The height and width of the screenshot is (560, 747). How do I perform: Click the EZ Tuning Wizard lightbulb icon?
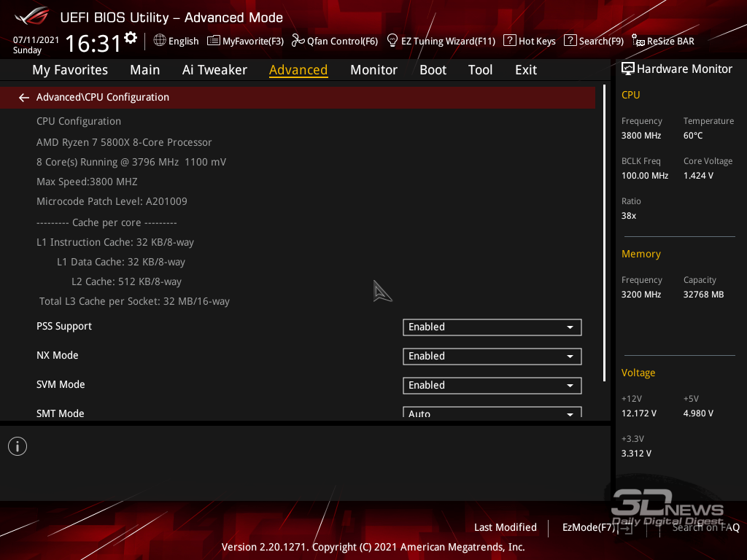[x=392, y=41]
